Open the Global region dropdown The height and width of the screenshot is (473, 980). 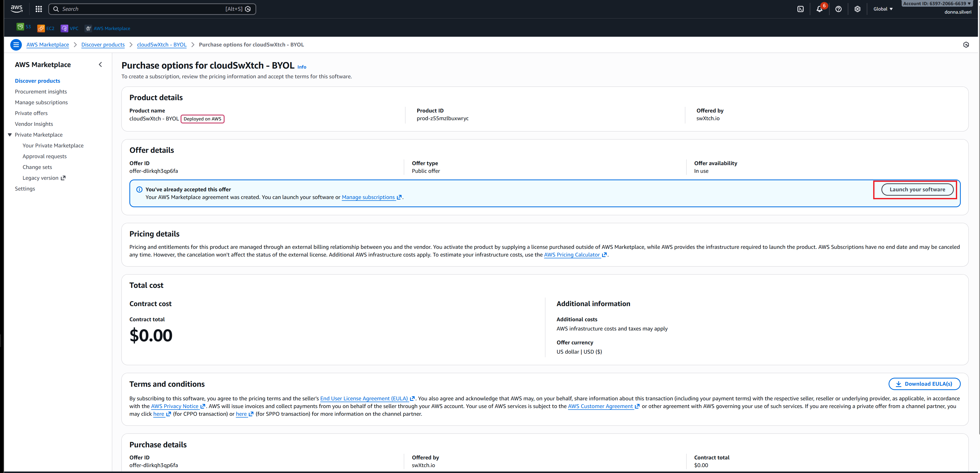(883, 9)
